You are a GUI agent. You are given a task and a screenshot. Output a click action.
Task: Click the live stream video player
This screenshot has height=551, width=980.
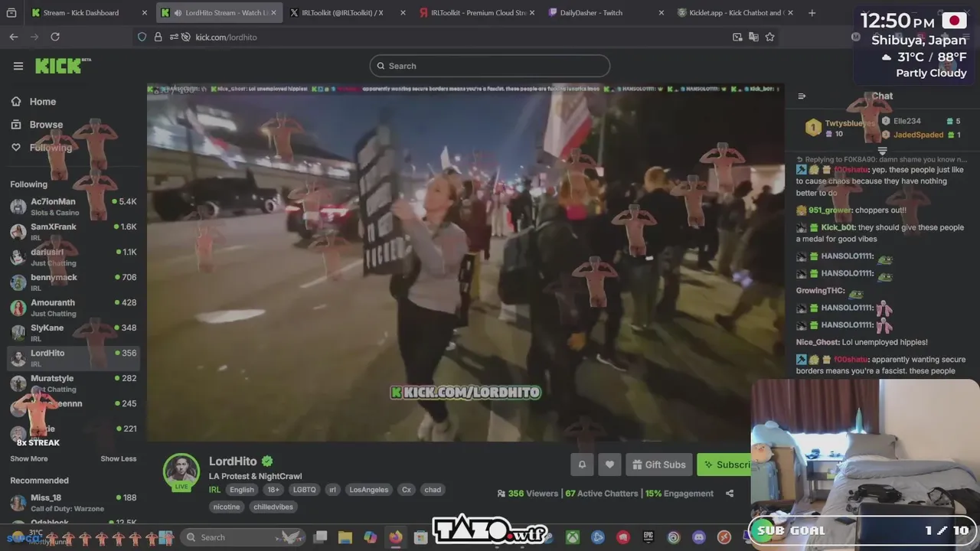(465, 262)
